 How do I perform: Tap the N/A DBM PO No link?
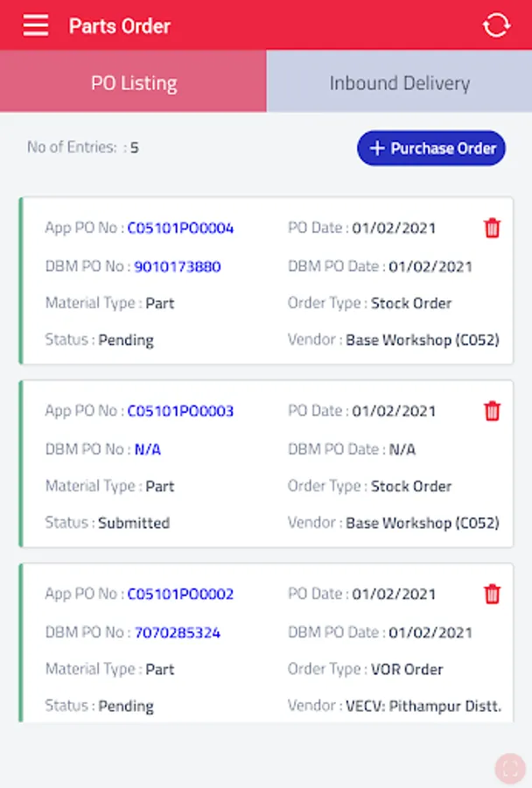tap(148, 449)
